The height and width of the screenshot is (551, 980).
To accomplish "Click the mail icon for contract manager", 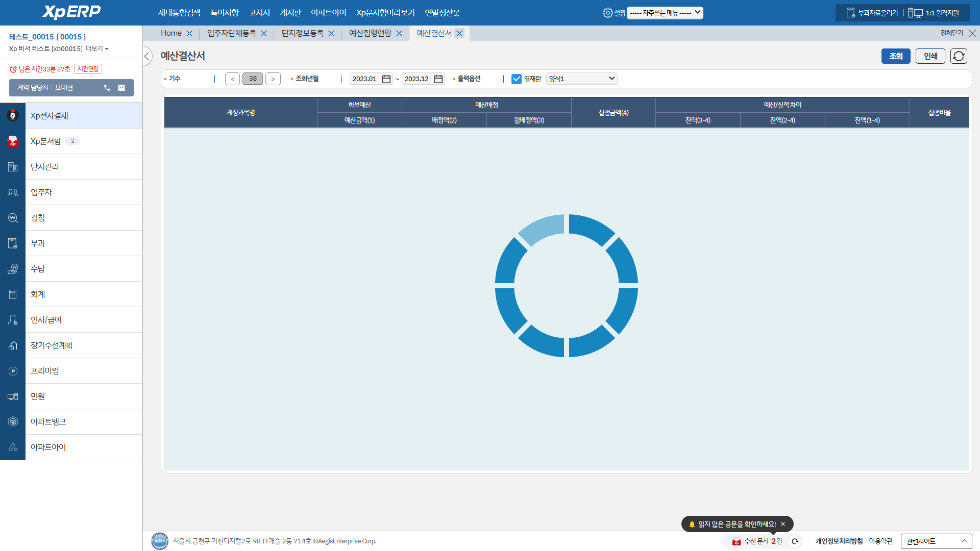I will [x=121, y=88].
